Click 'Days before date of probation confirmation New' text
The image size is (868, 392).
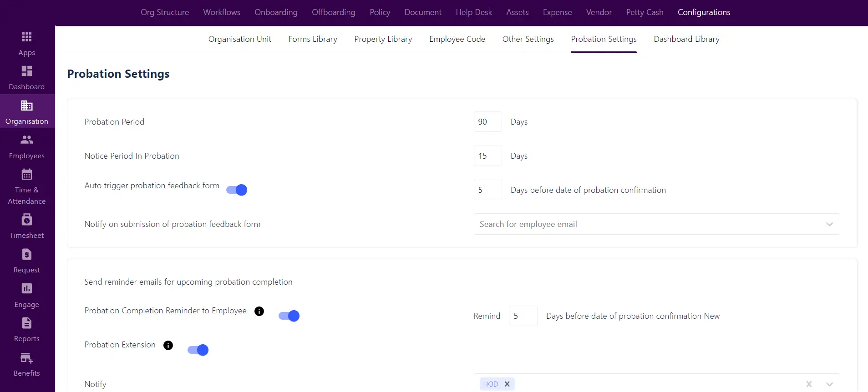click(x=633, y=316)
